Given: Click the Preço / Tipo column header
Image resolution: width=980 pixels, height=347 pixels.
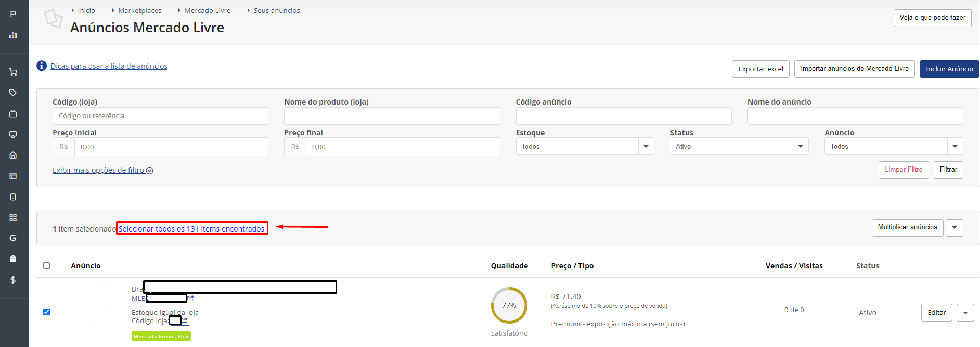Looking at the screenshot, I should pos(572,266).
